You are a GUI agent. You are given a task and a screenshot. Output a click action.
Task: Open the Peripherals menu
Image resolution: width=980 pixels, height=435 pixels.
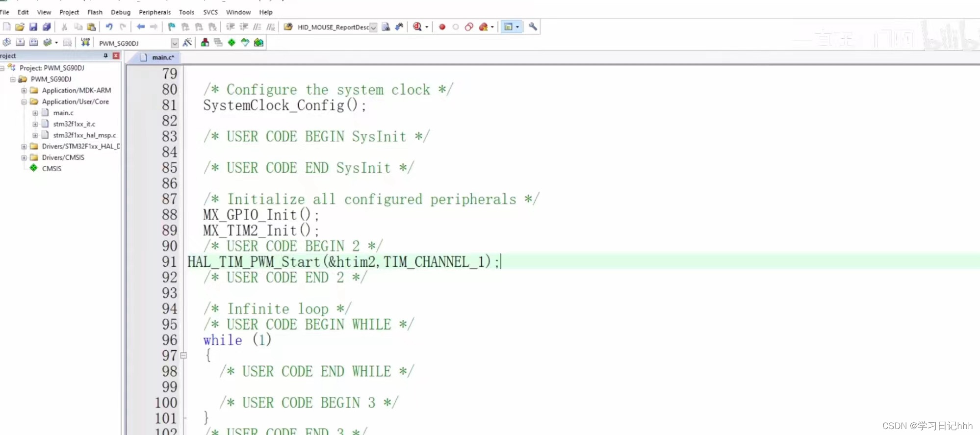pyautogui.click(x=155, y=12)
